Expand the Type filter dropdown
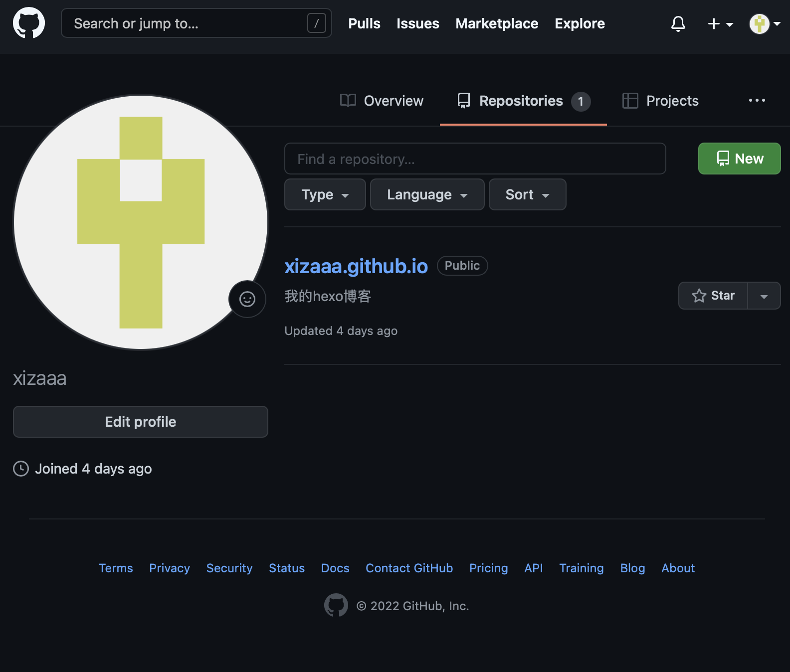The height and width of the screenshot is (672, 790). tap(325, 194)
